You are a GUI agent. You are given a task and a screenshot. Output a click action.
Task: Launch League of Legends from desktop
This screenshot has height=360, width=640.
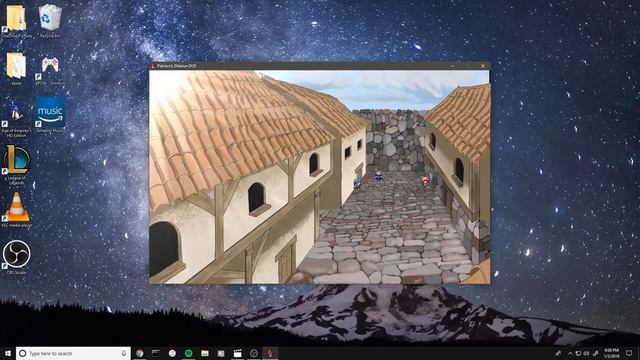16,164
